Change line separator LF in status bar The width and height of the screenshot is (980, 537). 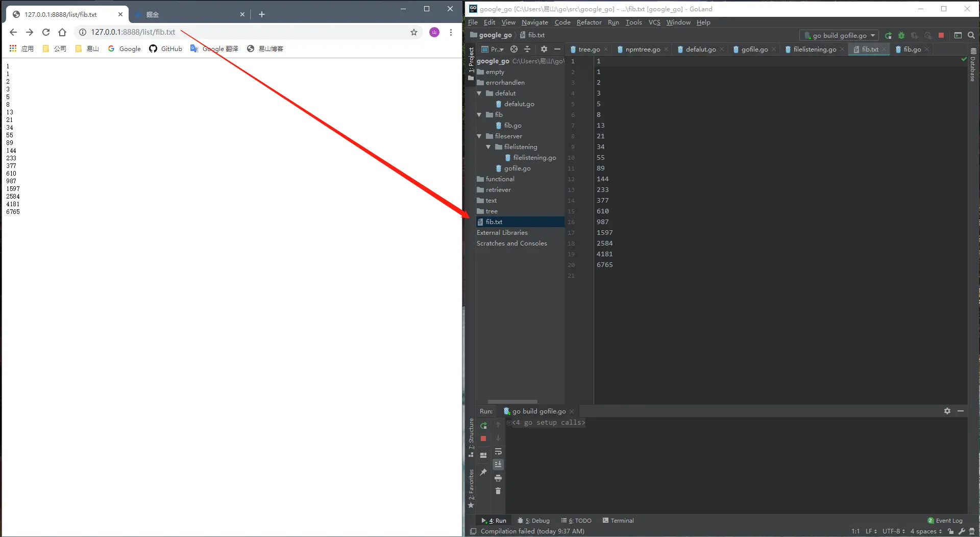[x=871, y=531]
